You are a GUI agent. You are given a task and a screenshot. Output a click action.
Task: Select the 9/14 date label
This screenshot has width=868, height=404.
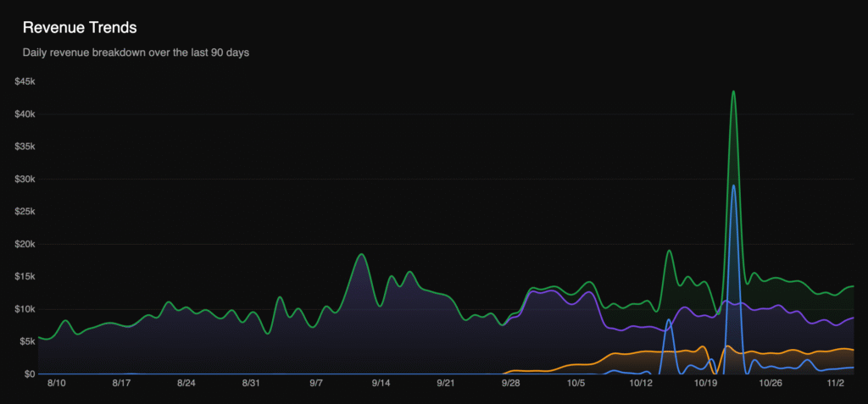point(381,384)
